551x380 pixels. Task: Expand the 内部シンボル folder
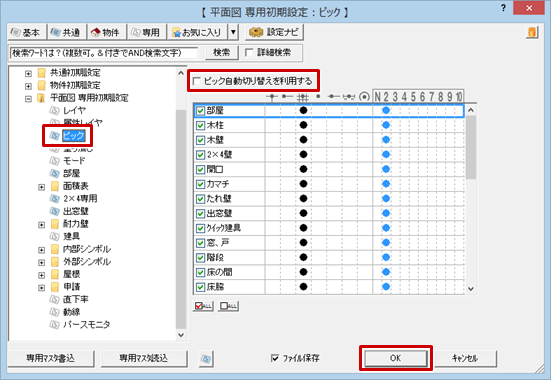pyautogui.click(x=41, y=250)
